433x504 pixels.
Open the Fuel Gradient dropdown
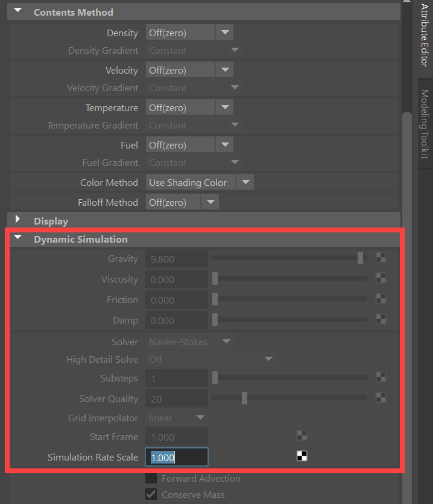pyautogui.click(x=194, y=162)
